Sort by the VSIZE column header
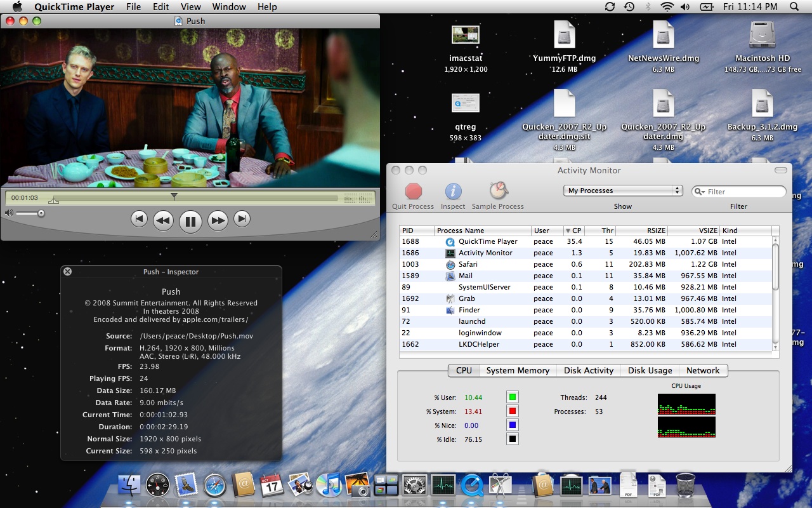The height and width of the screenshot is (508, 812). 693,231
